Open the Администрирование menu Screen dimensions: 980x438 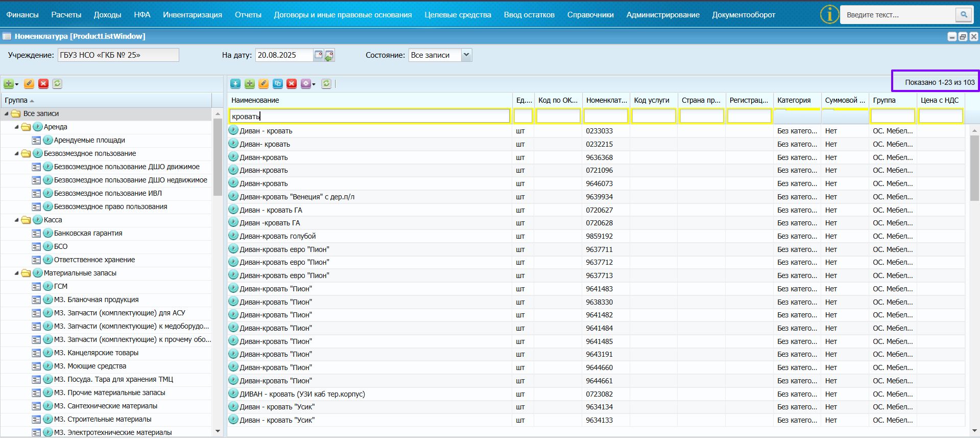click(663, 15)
